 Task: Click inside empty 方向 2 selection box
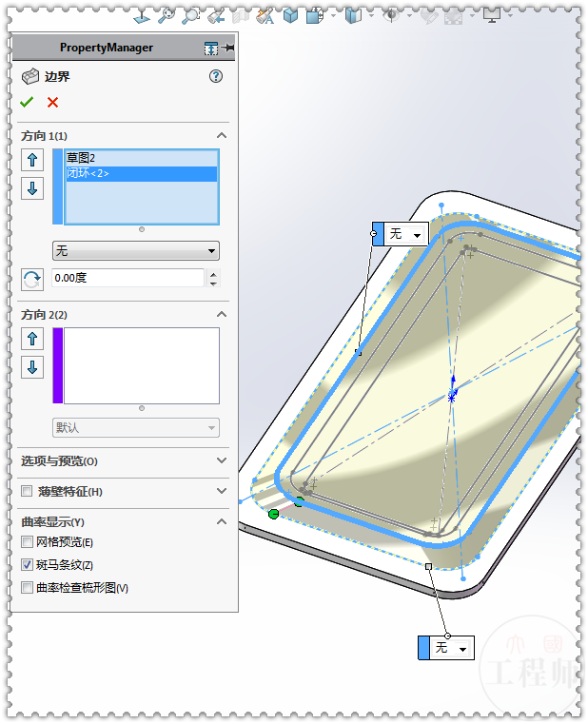click(142, 365)
